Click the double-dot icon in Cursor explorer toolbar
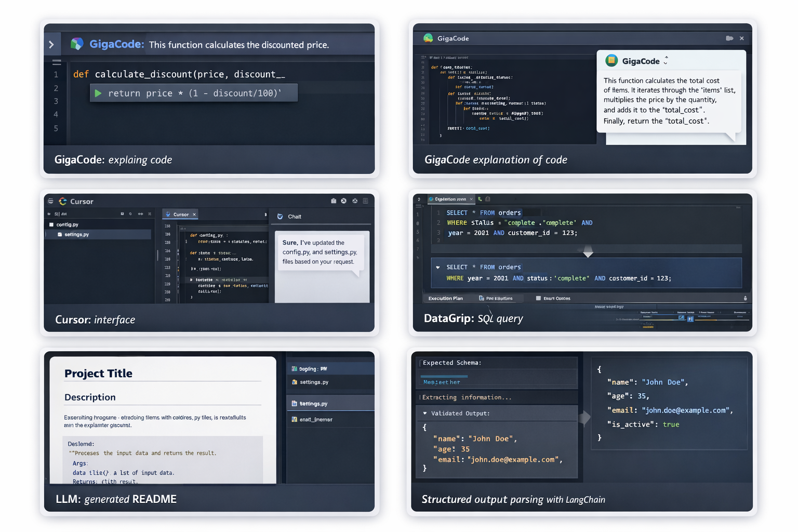This screenshot has width=798, height=532. tap(140, 214)
